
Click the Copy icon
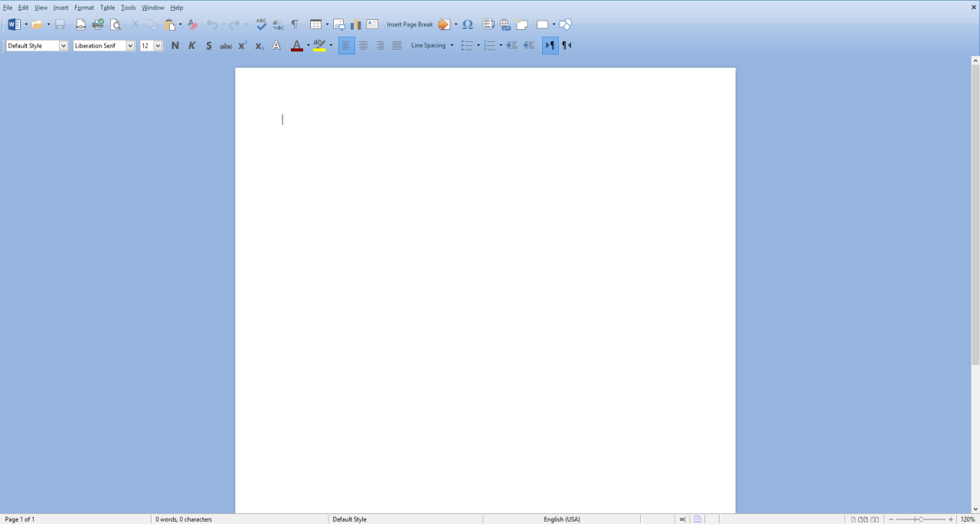coord(152,24)
